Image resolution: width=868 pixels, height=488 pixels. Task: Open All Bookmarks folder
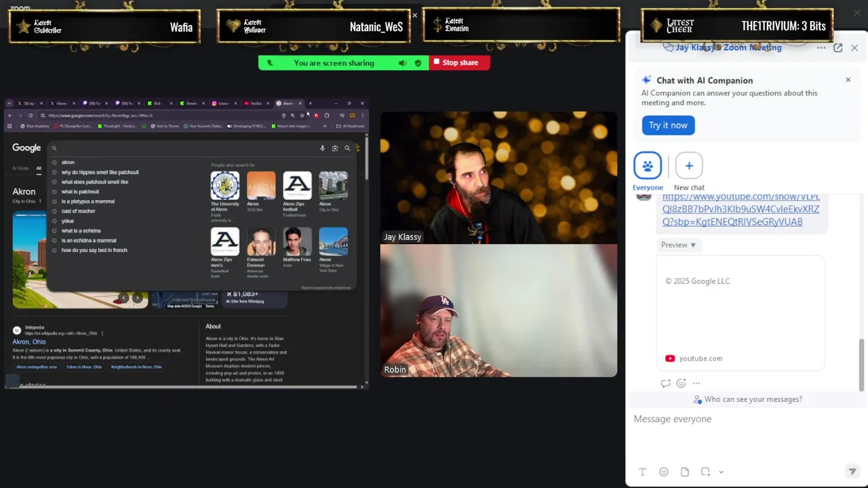point(351,126)
